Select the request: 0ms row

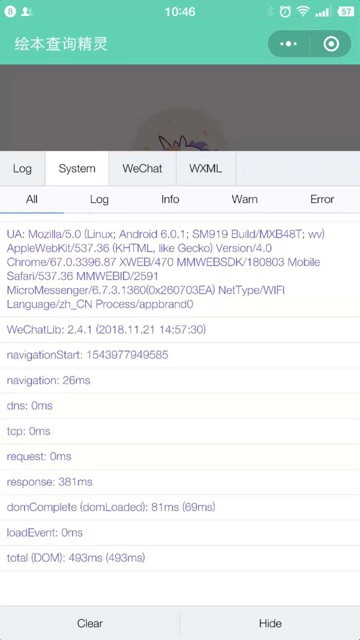(180, 456)
